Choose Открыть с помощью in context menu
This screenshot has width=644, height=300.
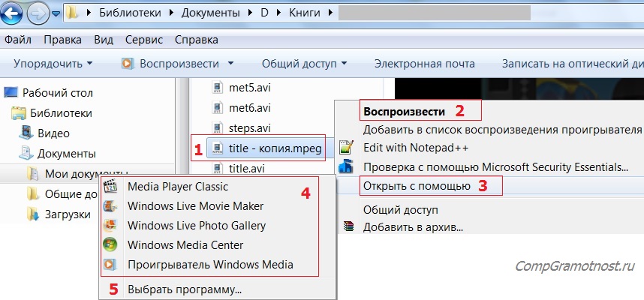[x=416, y=185]
